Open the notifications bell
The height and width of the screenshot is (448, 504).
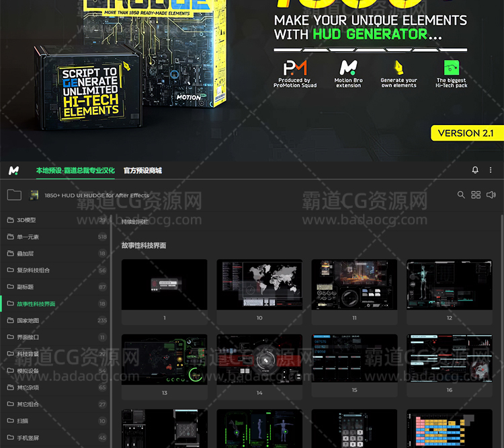pyautogui.click(x=474, y=170)
